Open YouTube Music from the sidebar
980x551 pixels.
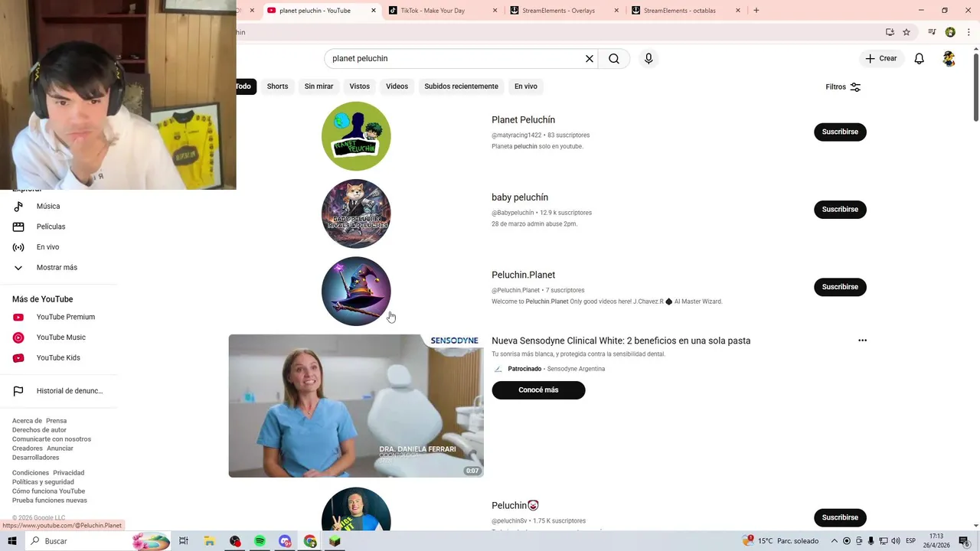click(x=61, y=337)
